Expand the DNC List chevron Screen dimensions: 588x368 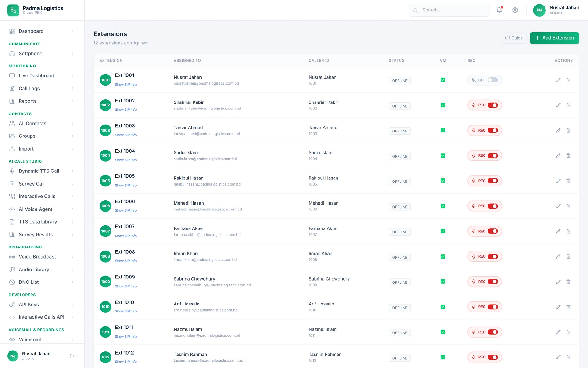coord(73,282)
